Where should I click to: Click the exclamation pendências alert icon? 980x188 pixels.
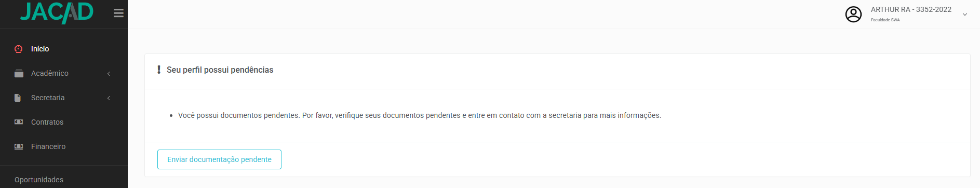159,70
